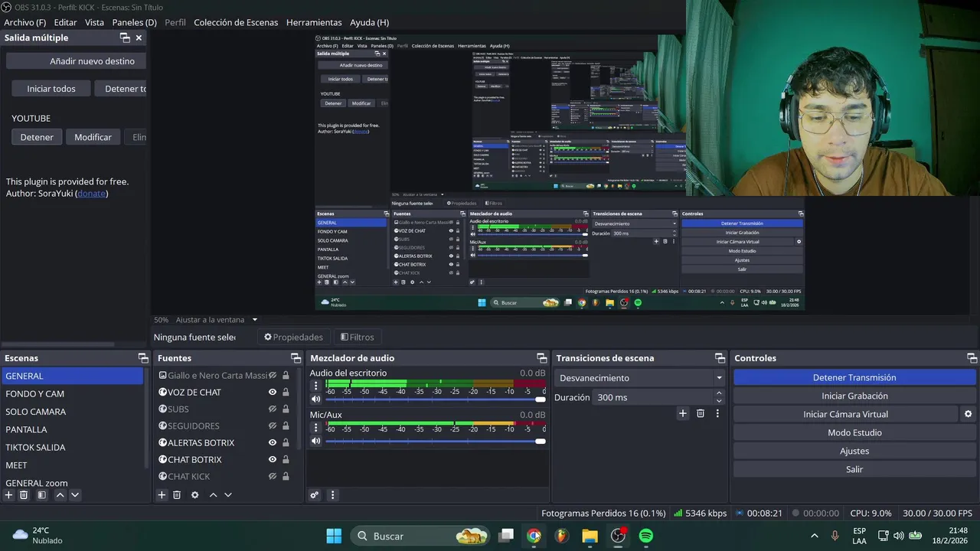Open Filtros button for source
This screenshot has width=980, height=551.
pyautogui.click(x=358, y=337)
